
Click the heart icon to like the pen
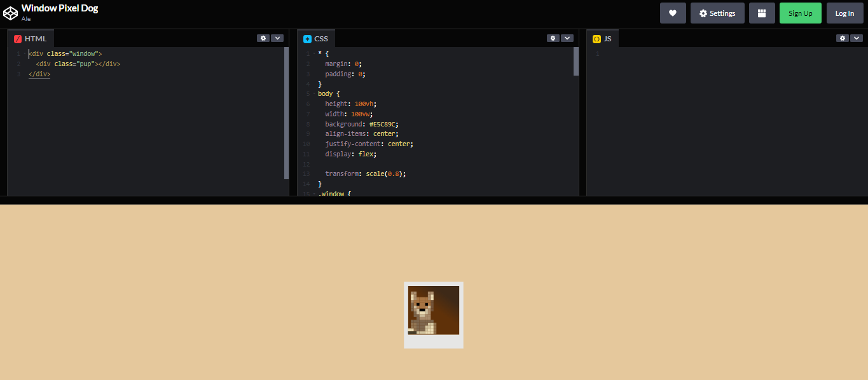click(673, 13)
